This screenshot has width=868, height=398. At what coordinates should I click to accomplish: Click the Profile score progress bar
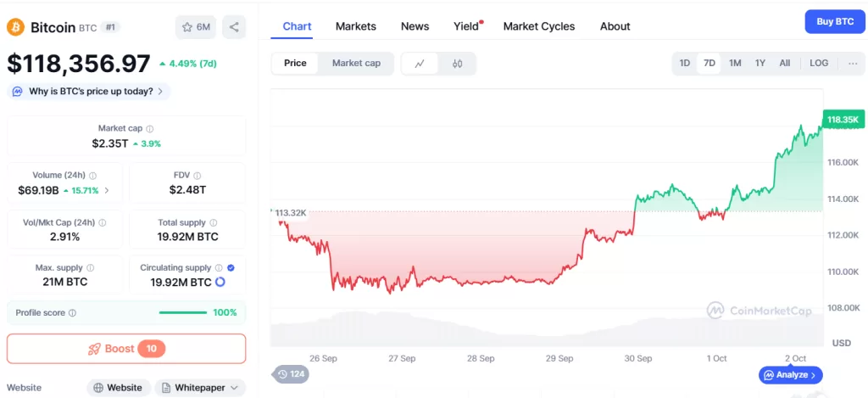click(x=183, y=312)
